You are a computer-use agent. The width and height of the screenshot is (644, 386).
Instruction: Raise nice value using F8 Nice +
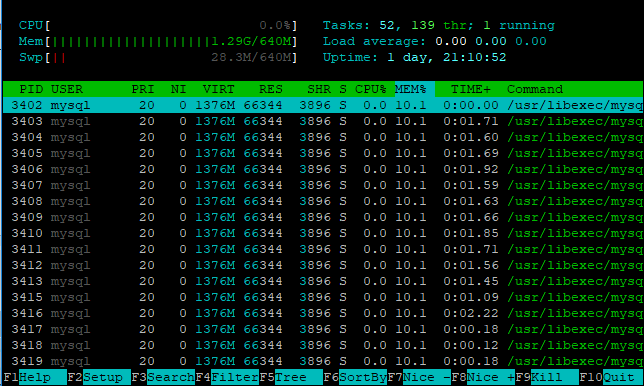tap(483, 377)
